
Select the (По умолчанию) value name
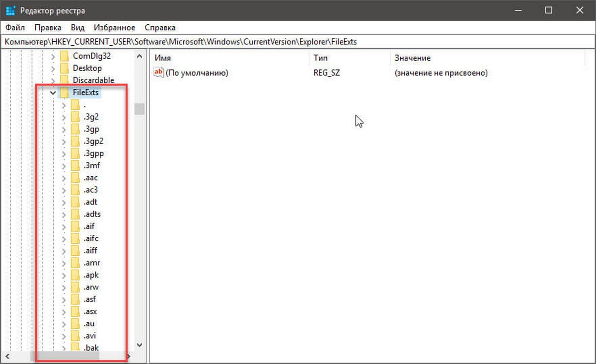[x=197, y=73]
